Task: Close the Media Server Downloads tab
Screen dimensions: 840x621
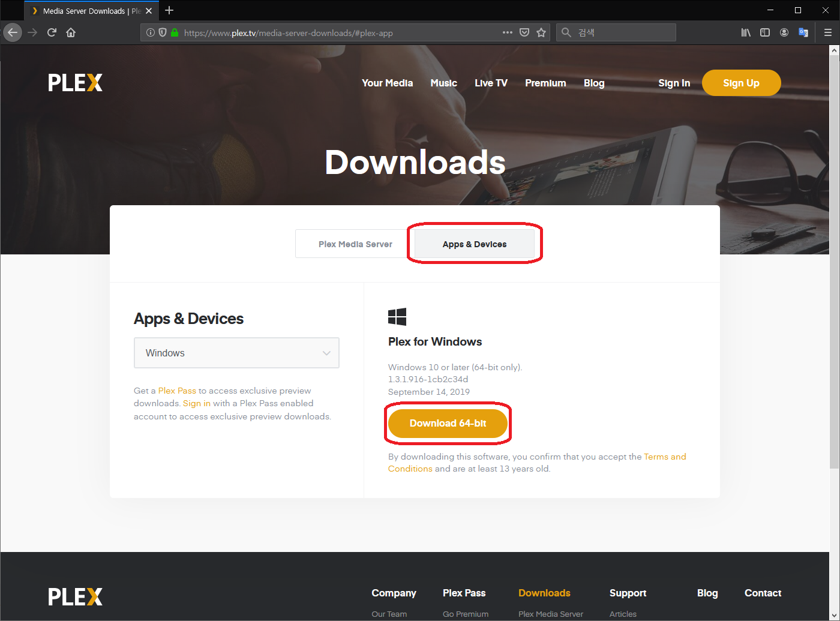Action: [149, 11]
